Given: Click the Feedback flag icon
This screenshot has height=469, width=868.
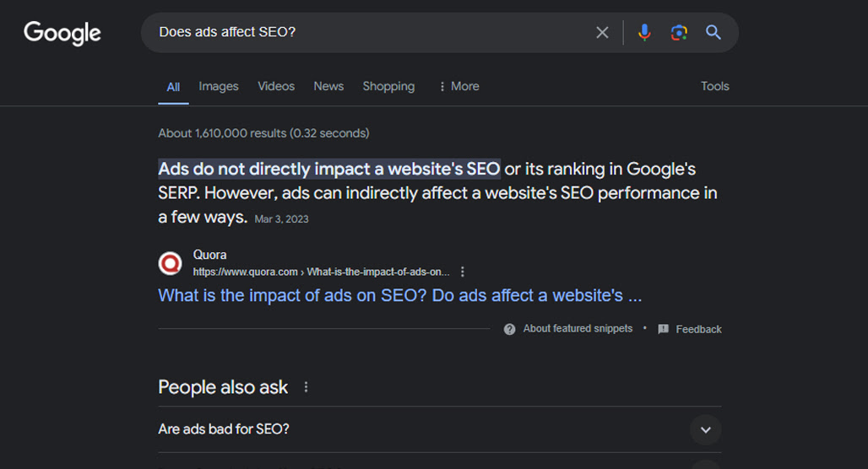Looking at the screenshot, I should pos(663,329).
